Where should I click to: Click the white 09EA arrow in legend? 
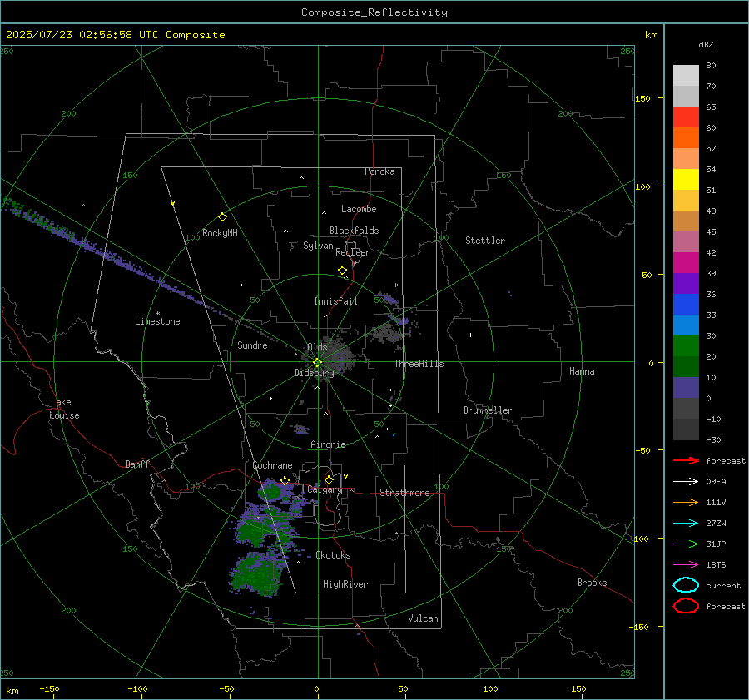click(686, 481)
